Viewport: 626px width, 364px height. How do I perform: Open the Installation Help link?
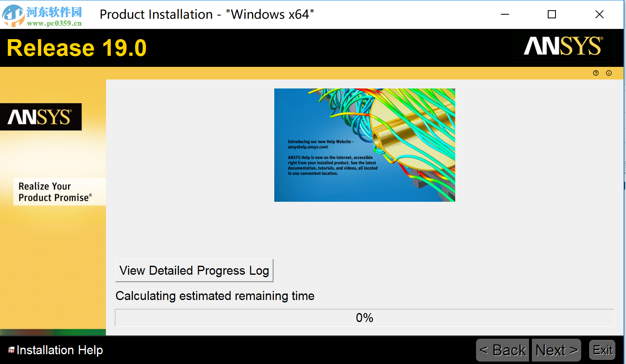tap(60, 350)
